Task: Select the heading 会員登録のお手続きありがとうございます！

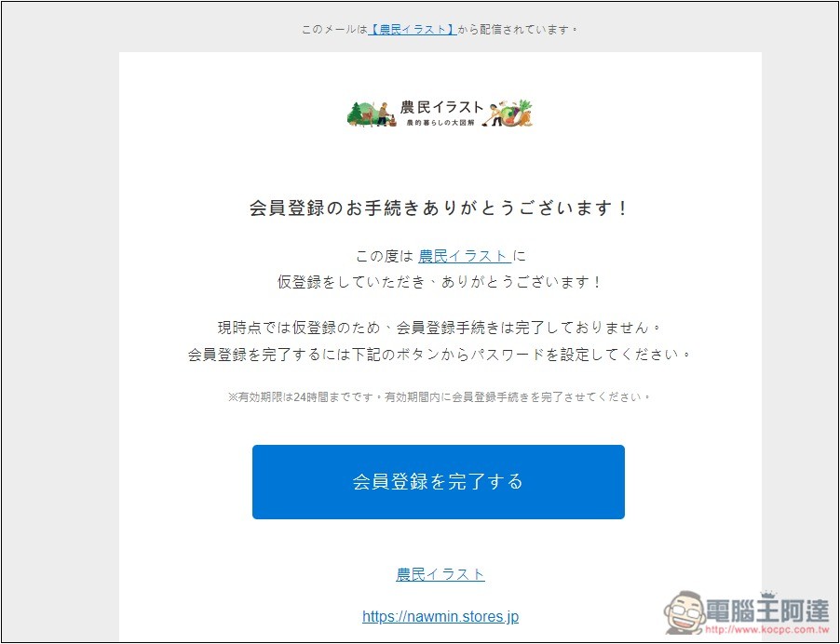Action: (440, 208)
